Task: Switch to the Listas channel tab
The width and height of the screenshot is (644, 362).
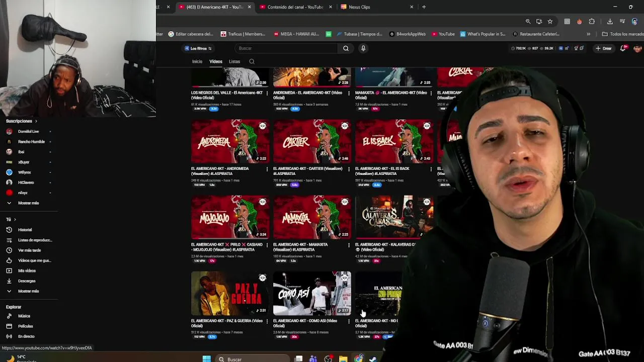Action: tap(234, 62)
